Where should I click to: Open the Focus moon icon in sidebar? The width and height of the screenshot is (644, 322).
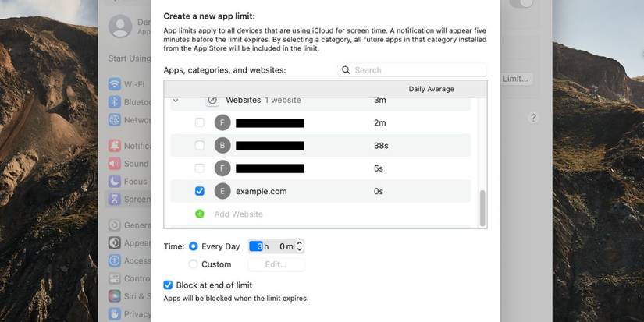tap(115, 182)
